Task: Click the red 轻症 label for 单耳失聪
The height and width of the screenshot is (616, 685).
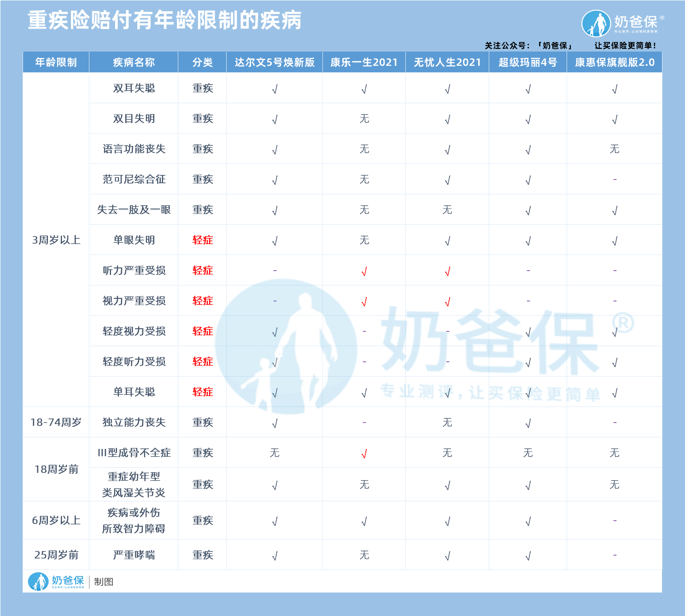Action: 203,392
